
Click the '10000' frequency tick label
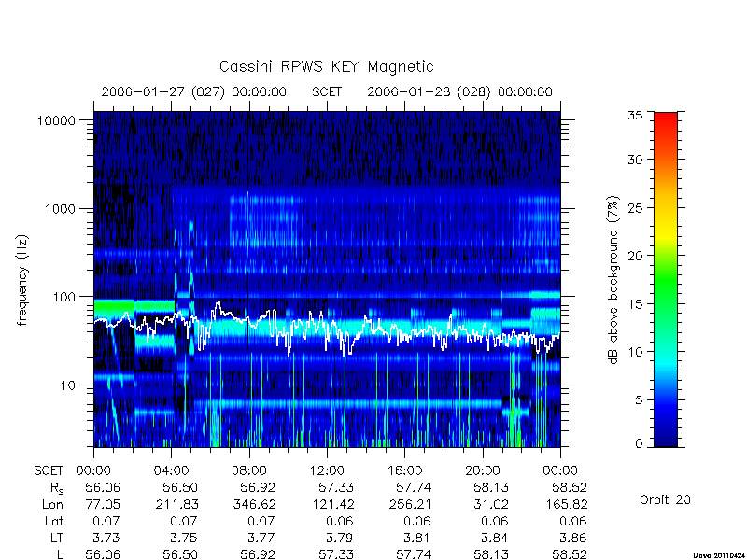(x=56, y=121)
